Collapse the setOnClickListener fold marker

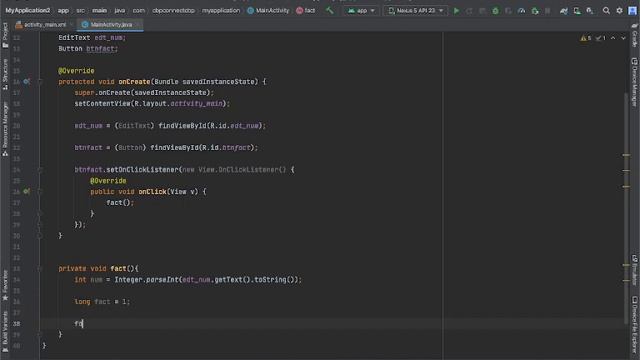click(40, 169)
